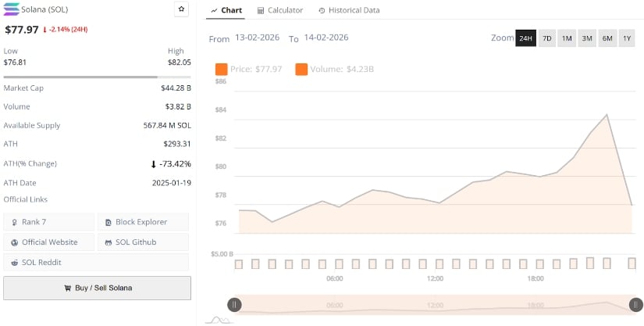Screen dimensions: 644x326
Task: Click the SOL Github icon
Action: click(109, 242)
